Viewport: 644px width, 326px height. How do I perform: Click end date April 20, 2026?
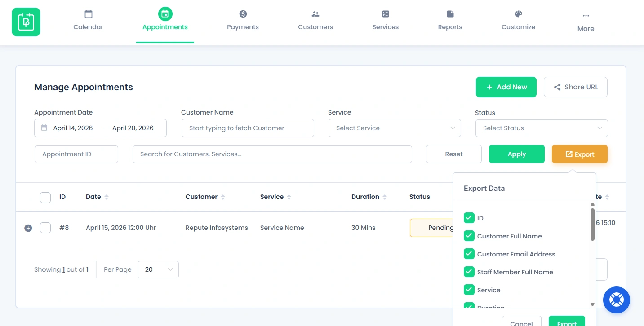pyautogui.click(x=133, y=128)
